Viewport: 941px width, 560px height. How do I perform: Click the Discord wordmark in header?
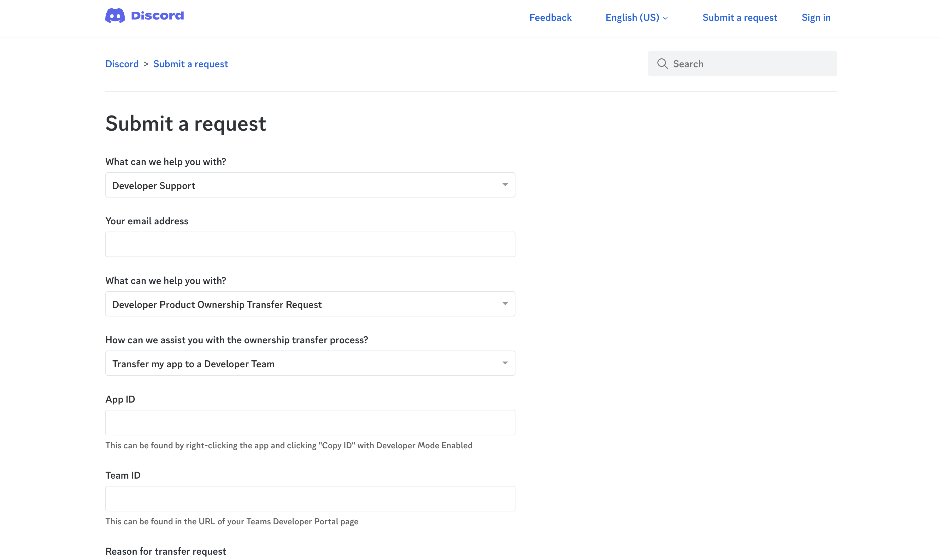157,15
